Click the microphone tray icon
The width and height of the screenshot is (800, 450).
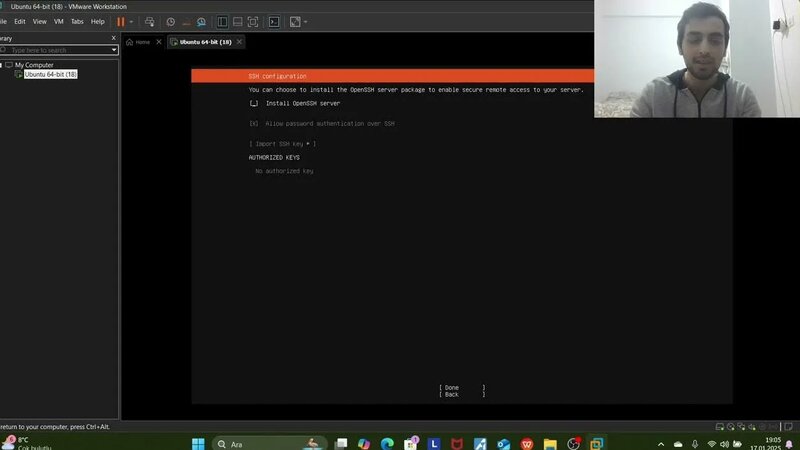[695, 444]
